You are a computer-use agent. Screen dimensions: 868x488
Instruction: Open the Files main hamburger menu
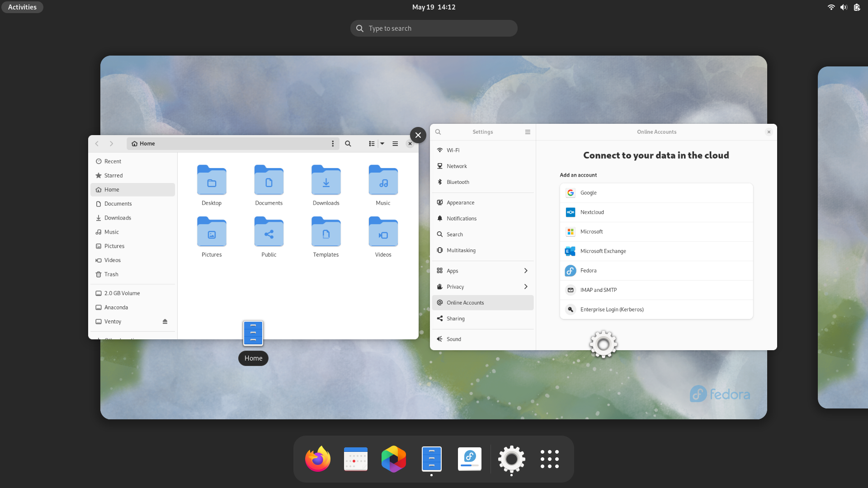[395, 144]
